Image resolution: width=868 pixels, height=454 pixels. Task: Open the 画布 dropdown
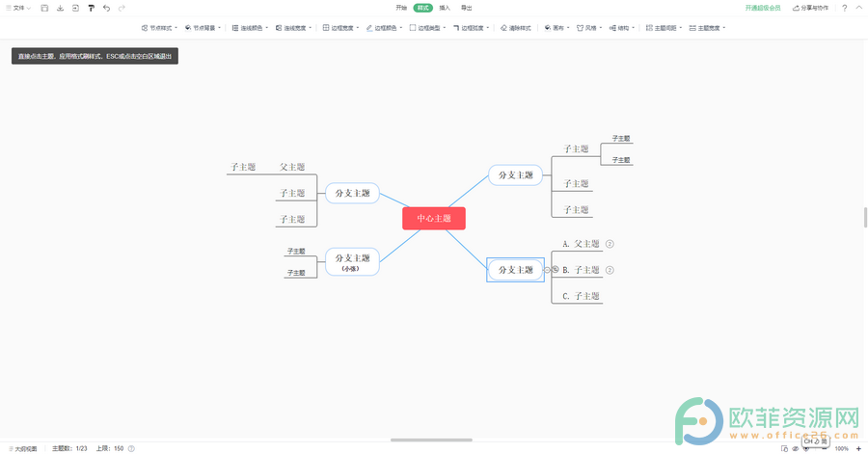click(556, 28)
